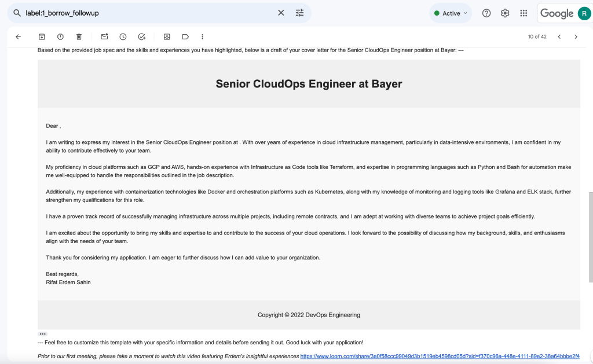Go to the older email
This screenshot has width=593, height=364.
(576, 36)
